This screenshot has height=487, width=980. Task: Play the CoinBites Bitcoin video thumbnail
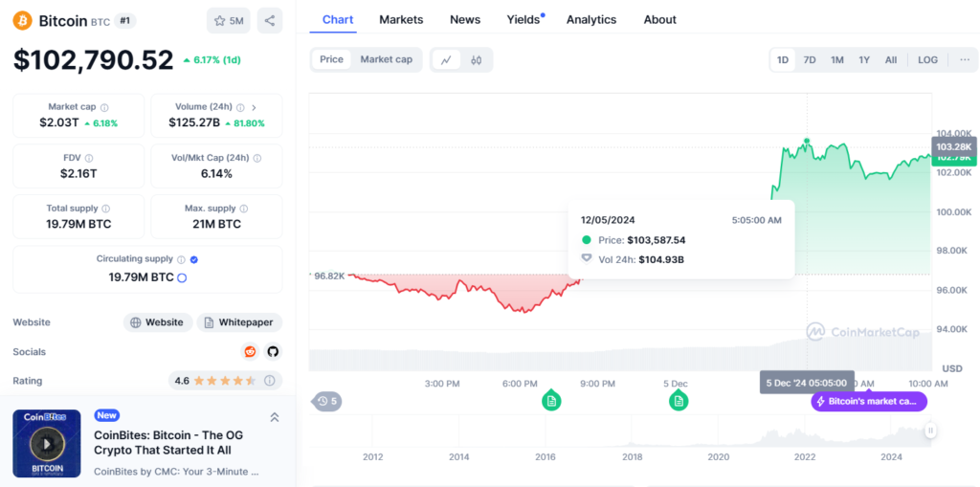[x=47, y=443]
